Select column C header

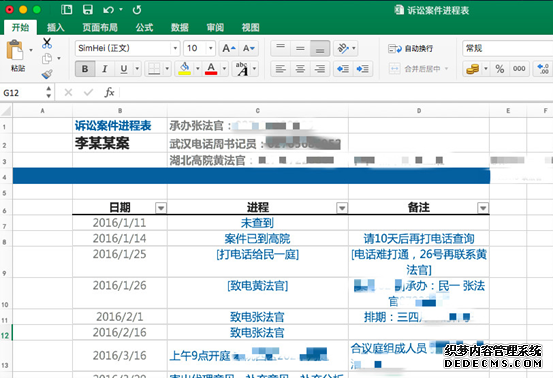(258, 111)
